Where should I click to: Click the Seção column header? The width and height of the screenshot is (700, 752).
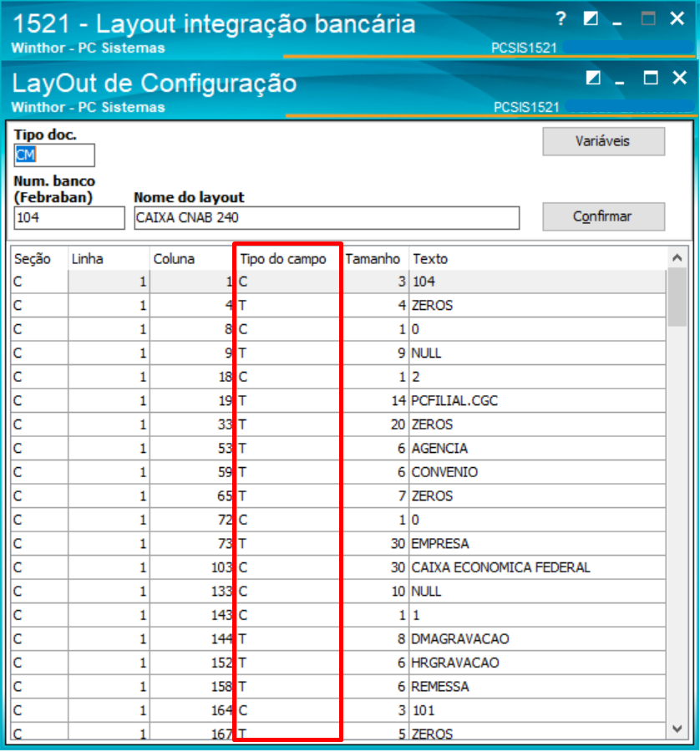click(39, 259)
